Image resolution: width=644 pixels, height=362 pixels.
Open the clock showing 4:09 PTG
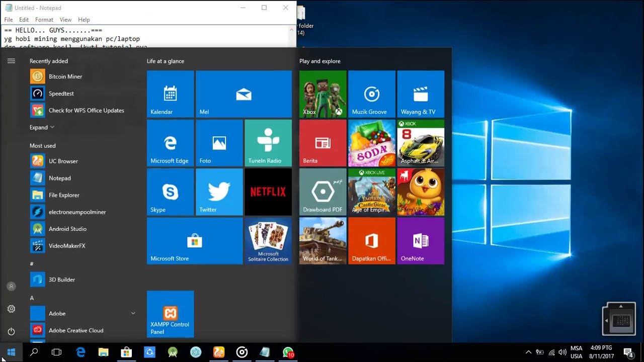point(601,352)
